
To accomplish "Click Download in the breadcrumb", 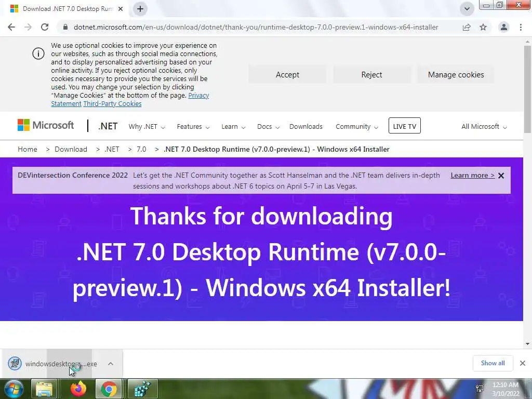I will pyautogui.click(x=71, y=149).
